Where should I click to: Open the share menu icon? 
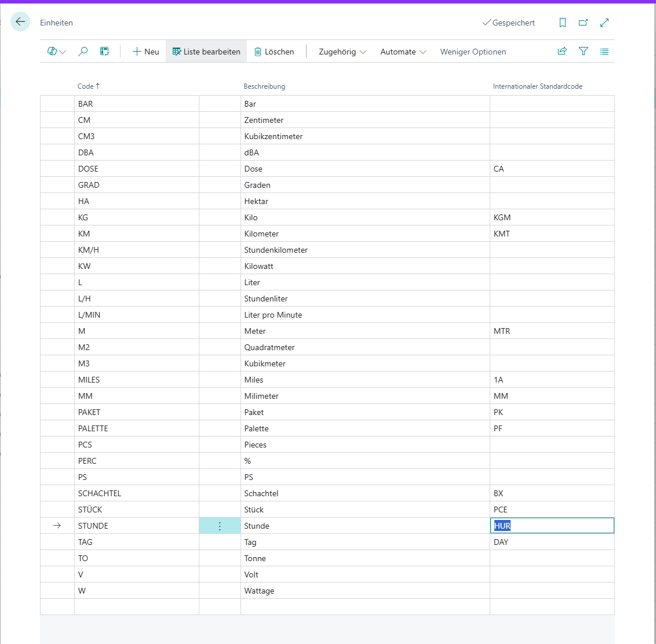tap(562, 51)
